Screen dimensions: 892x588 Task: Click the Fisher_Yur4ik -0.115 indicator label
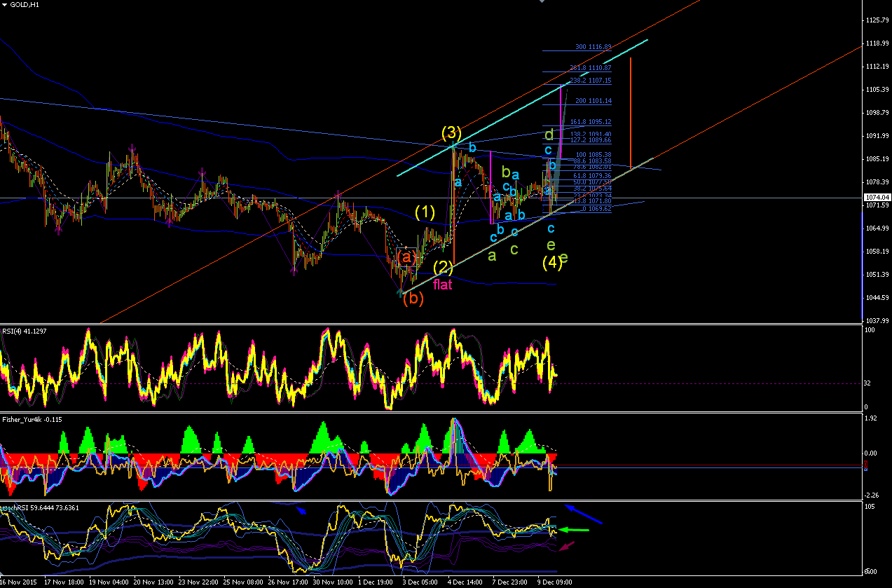pyautogui.click(x=32, y=418)
